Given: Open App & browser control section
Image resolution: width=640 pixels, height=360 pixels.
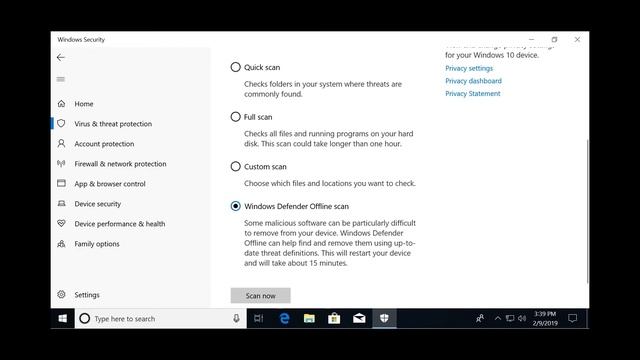Looking at the screenshot, I should tap(110, 184).
